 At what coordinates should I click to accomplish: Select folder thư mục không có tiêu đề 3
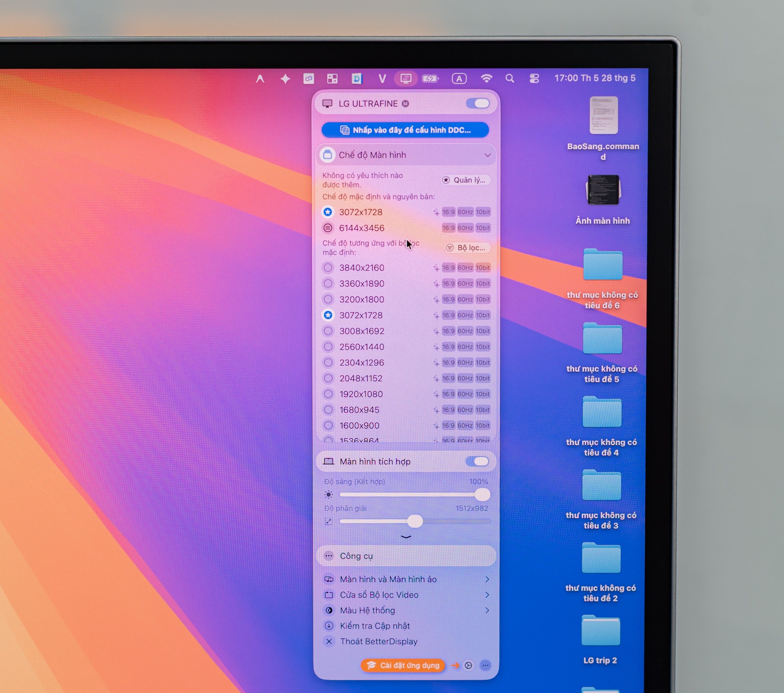[x=601, y=485]
